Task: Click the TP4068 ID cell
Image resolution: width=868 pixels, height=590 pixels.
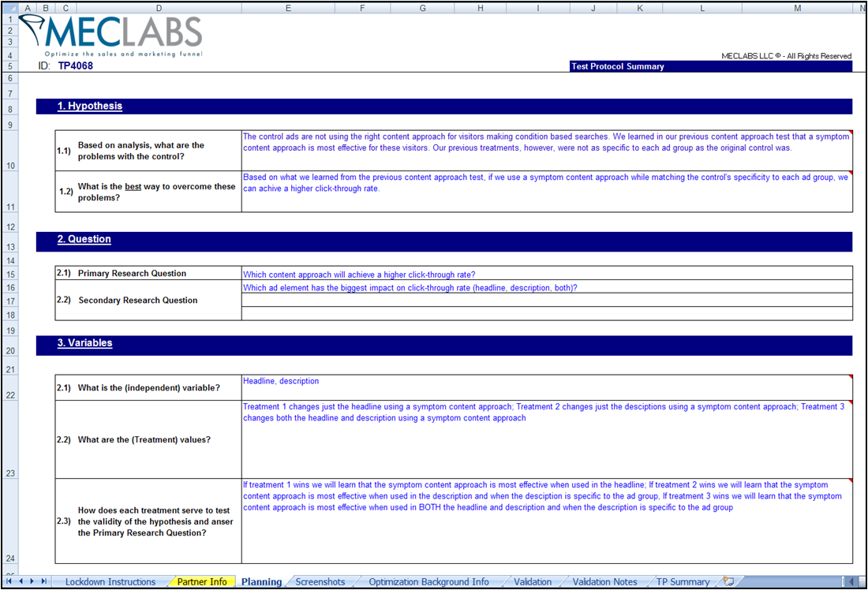Action: click(76, 66)
